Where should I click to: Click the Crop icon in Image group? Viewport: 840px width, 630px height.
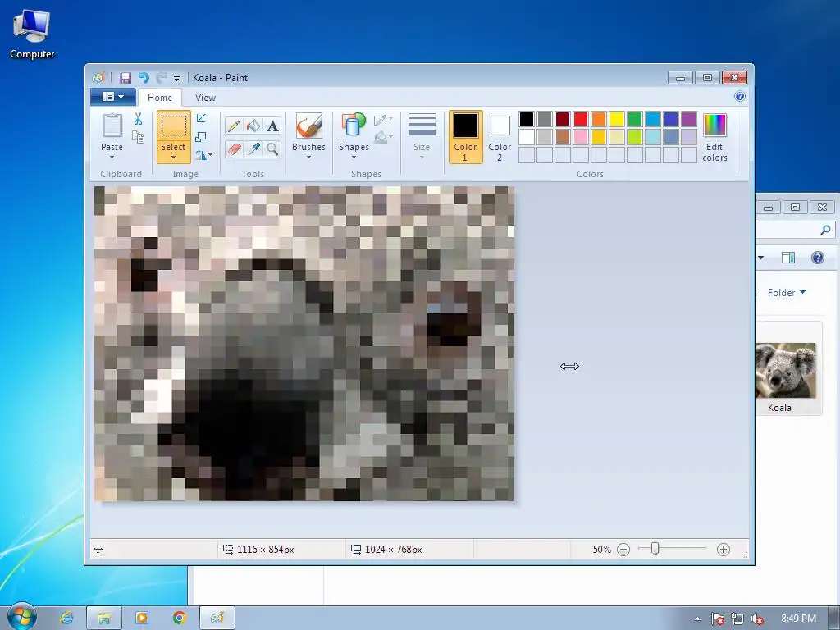(x=201, y=119)
